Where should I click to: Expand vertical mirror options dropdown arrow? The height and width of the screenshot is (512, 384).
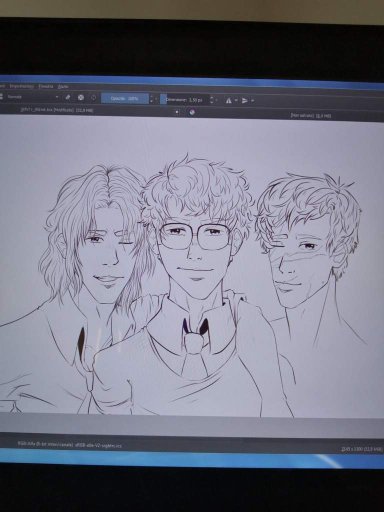click(x=253, y=101)
